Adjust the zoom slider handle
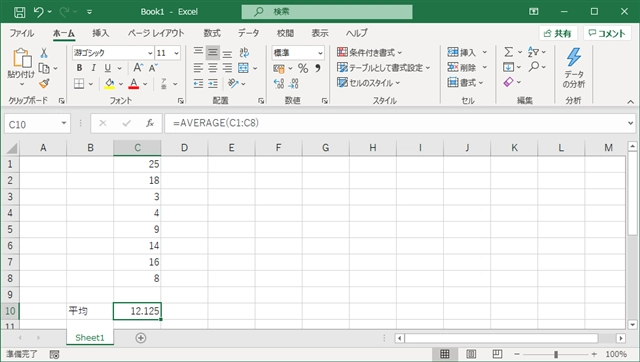The image size is (640, 362). [x=556, y=354]
